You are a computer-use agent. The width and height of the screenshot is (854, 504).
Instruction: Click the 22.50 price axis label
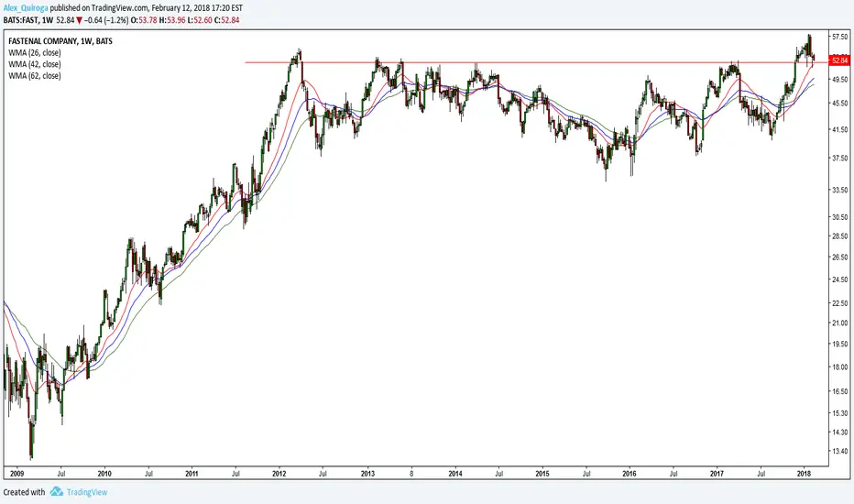[840, 303]
